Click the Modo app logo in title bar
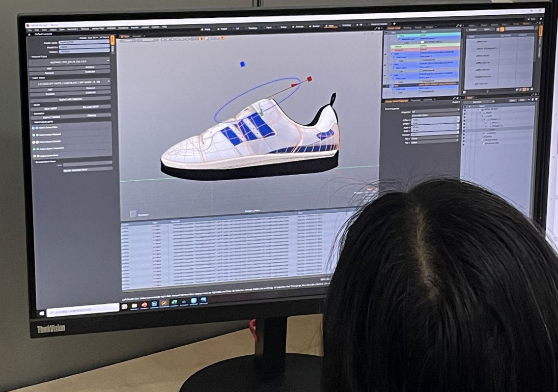 27,25
